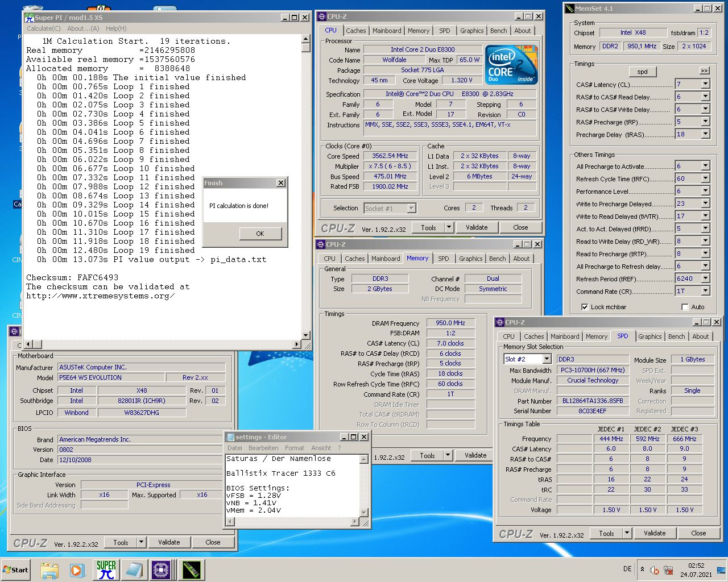Open Calculate(C) menu in Super PI
Image resolution: width=728 pixels, height=582 pixels.
(44, 28)
